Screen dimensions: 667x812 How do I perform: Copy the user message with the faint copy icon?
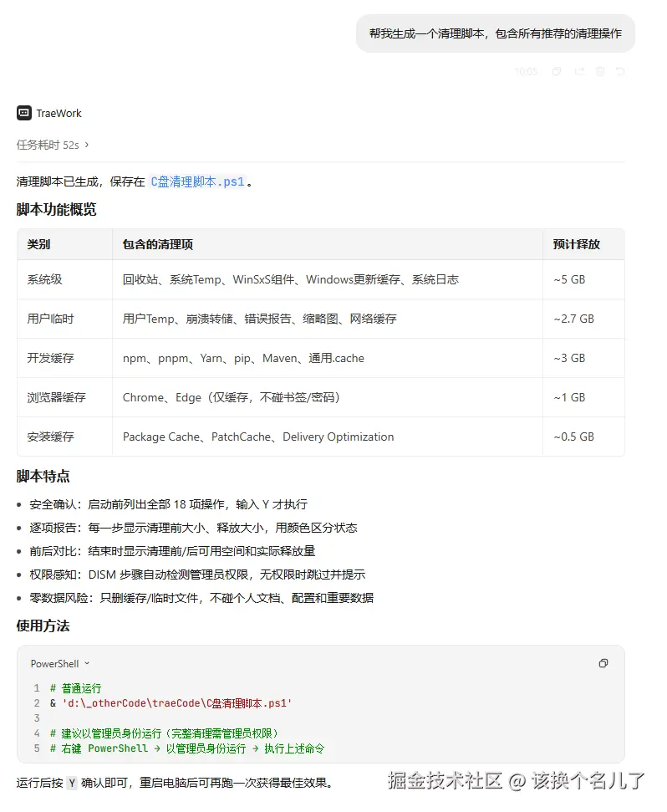[x=557, y=71]
